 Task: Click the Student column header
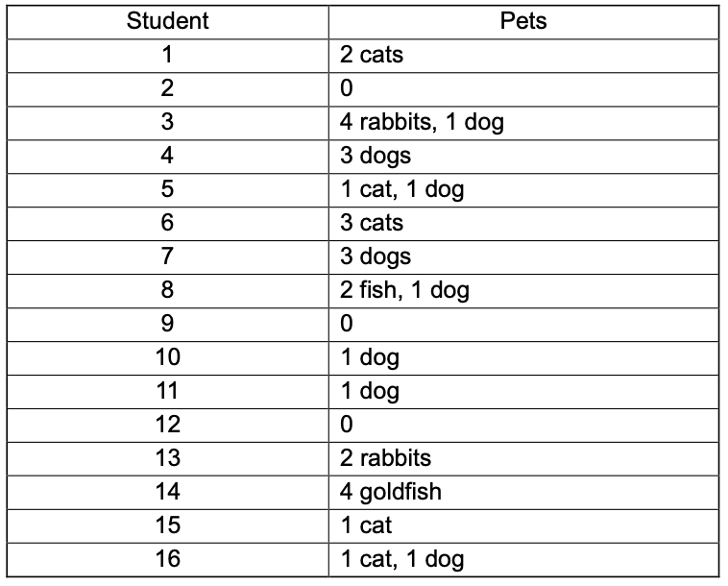point(167,21)
